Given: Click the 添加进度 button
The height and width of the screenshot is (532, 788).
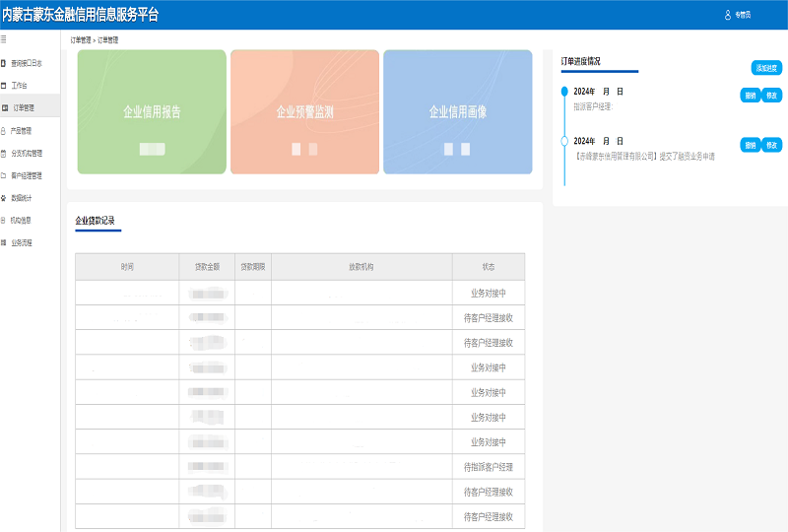Looking at the screenshot, I should coord(766,68).
